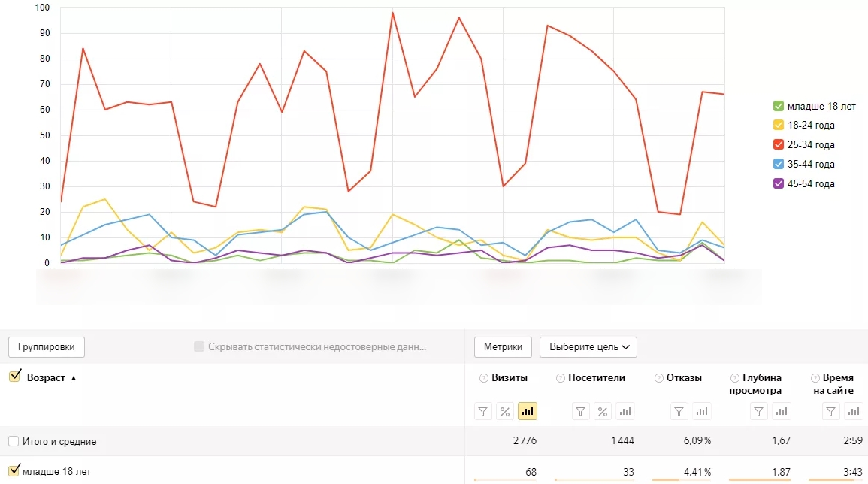Sort table by Посетители column
Viewport: 868px width, 484px height.
[x=597, y=377]
